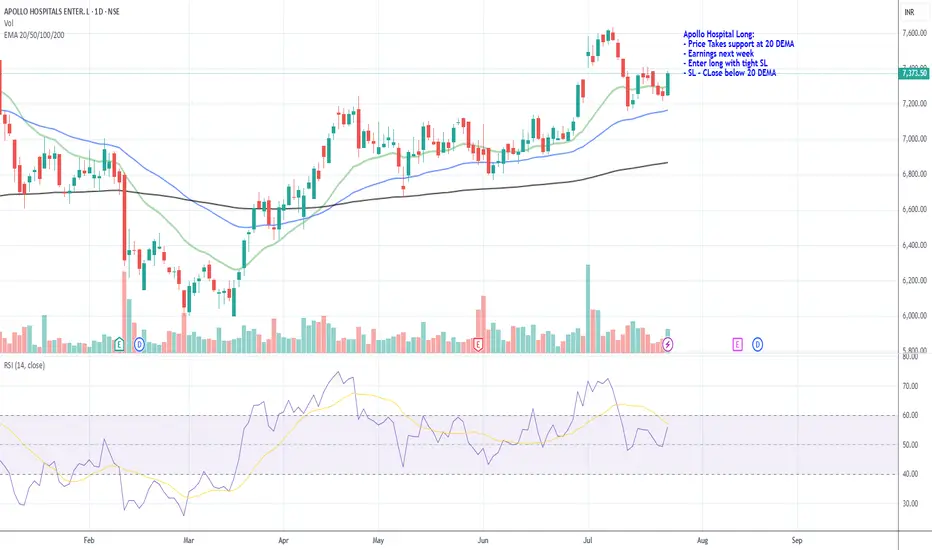
Task: Click the 7,000.00 price axis label
Action: coord(914,139)
